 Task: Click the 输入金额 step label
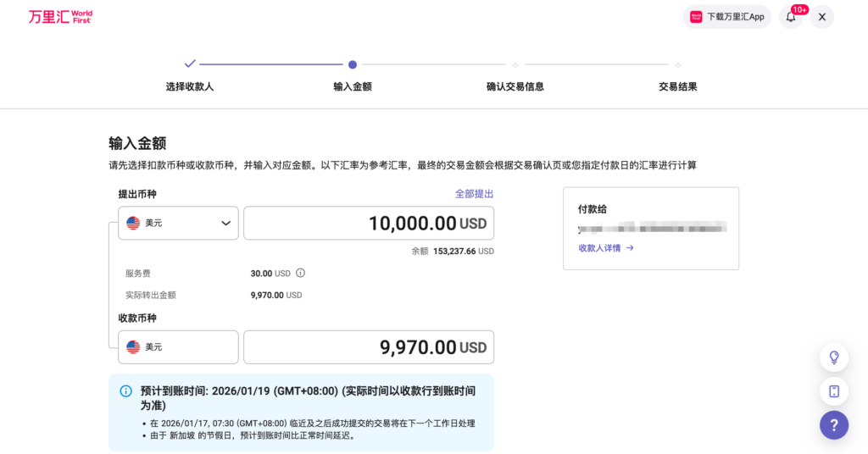click(x=353, y=86)
